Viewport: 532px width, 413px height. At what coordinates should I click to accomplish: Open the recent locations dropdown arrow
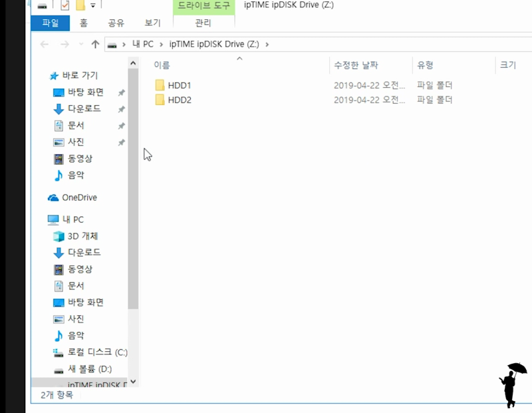(80, 44)
